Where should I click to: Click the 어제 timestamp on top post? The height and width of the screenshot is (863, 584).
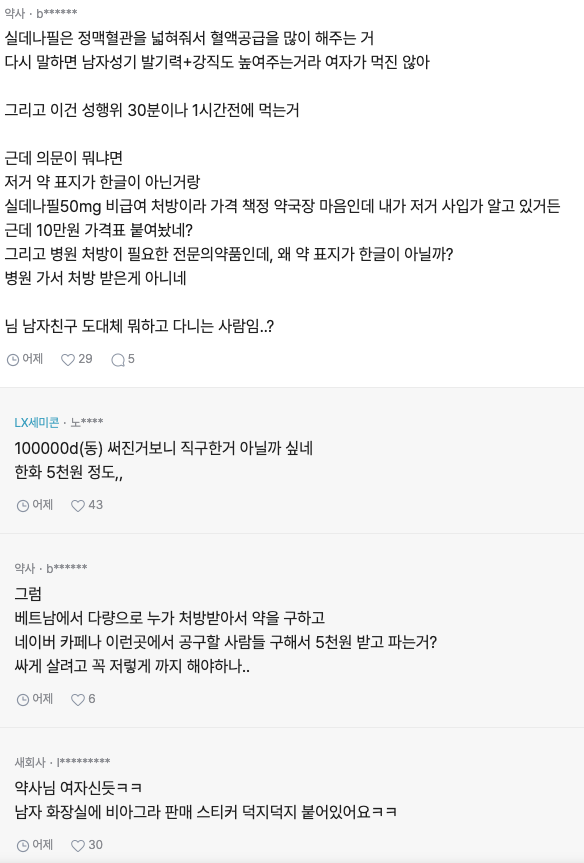[32, 359]
